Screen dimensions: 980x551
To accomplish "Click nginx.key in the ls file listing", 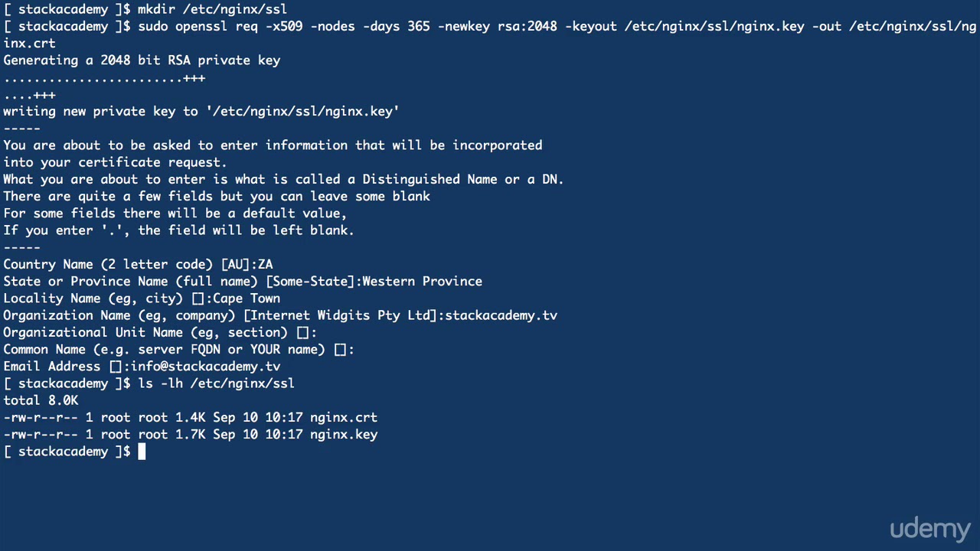I will pyautogui.click(x=343, y=435).
